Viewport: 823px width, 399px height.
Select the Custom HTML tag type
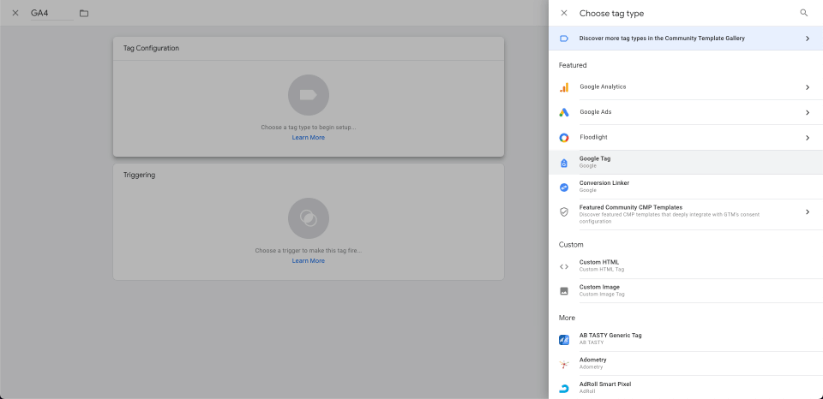685,266
